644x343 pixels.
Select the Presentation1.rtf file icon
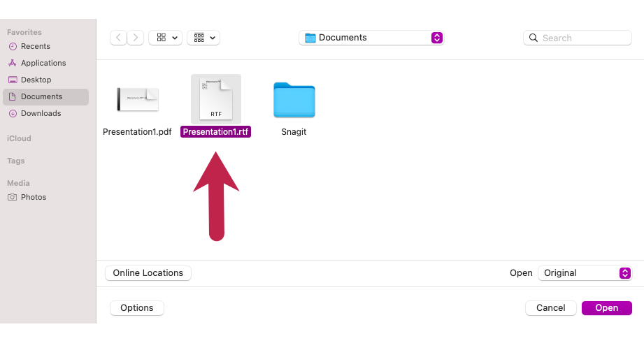[216, 100]
